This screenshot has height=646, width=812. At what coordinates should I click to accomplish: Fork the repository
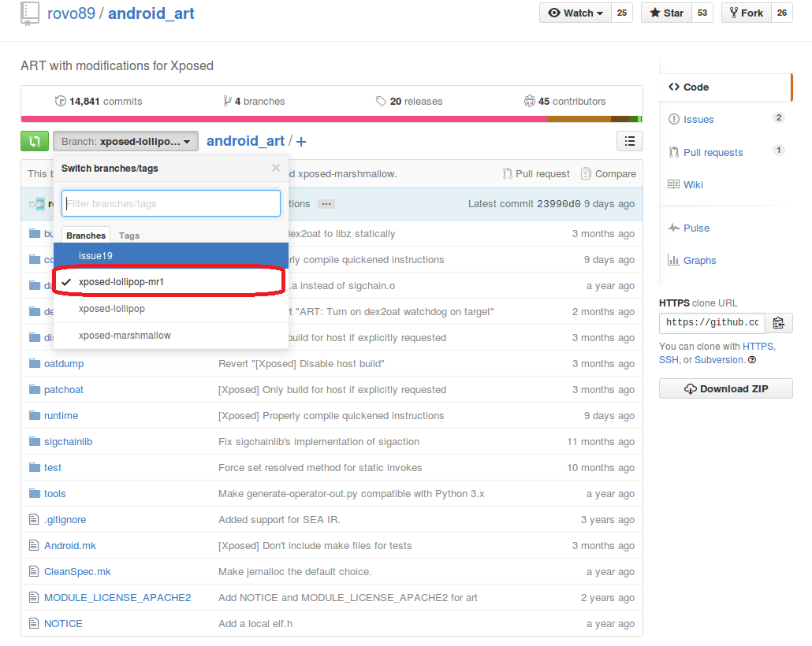coord(747,13)
